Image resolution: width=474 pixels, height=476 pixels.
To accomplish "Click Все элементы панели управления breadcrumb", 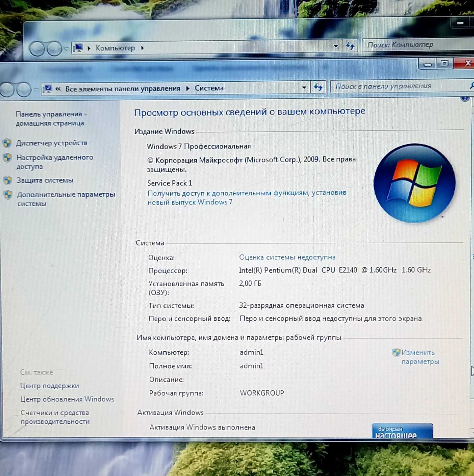I will [123, 89].
